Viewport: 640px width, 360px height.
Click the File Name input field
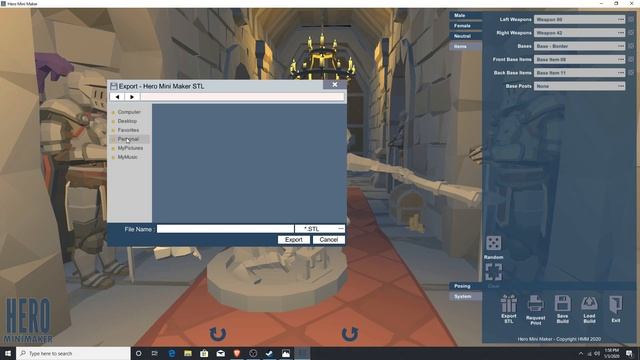[x=225, y=229]
